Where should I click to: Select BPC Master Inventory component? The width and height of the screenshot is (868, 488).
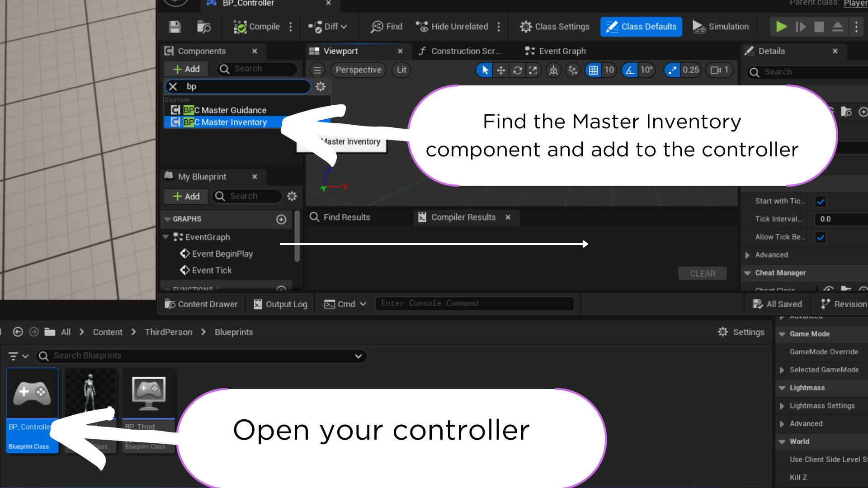pos(225,122)
